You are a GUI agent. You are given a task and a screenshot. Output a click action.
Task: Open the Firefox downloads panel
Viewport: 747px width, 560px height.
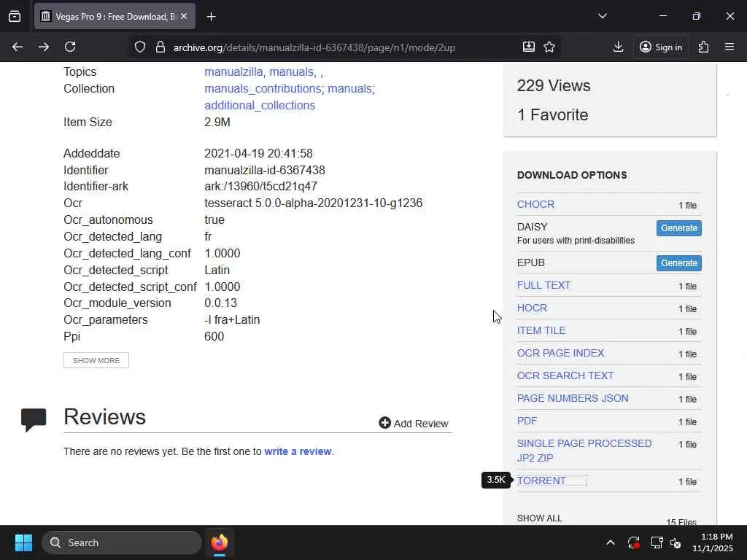618,47
